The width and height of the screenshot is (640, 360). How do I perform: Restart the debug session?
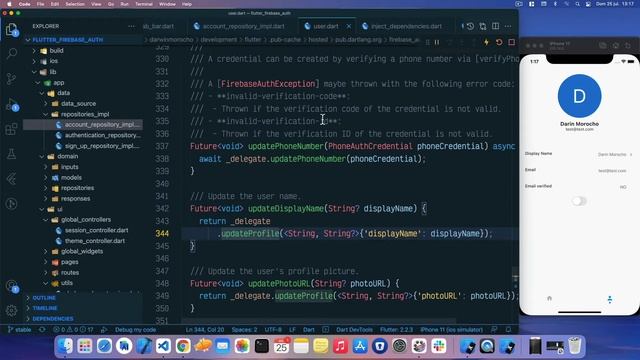(499, 42)
